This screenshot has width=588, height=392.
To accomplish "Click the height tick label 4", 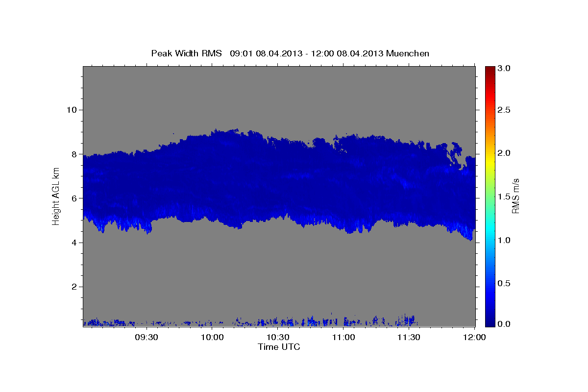I will [73, 243].
